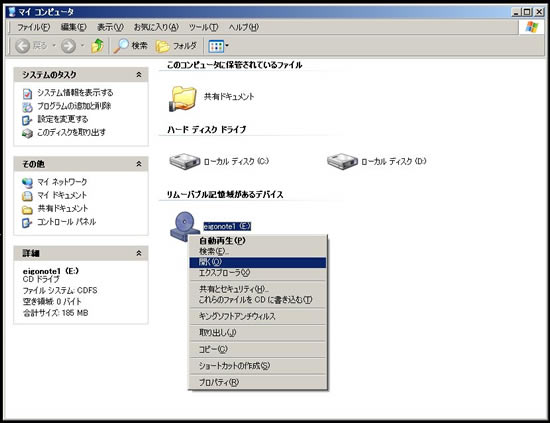Click the My Documents folder icon in sidebar
The width and height of the screenshot is (550, 423).
27,196
